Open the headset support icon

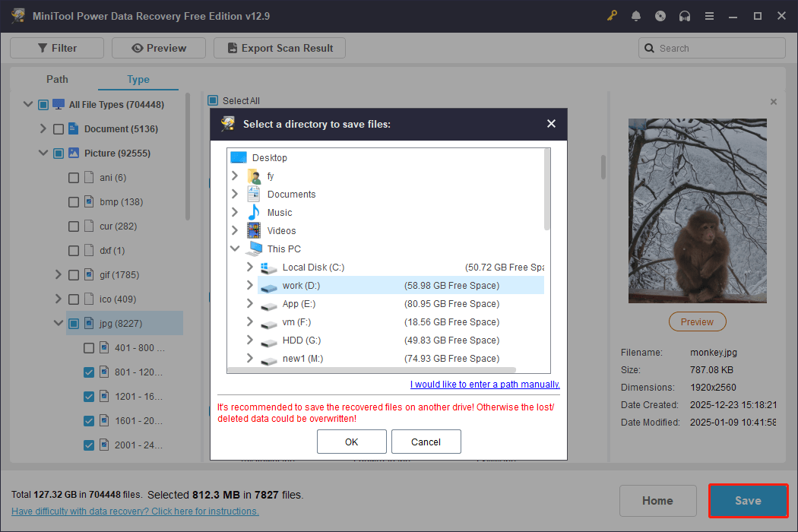pos(685,16)
